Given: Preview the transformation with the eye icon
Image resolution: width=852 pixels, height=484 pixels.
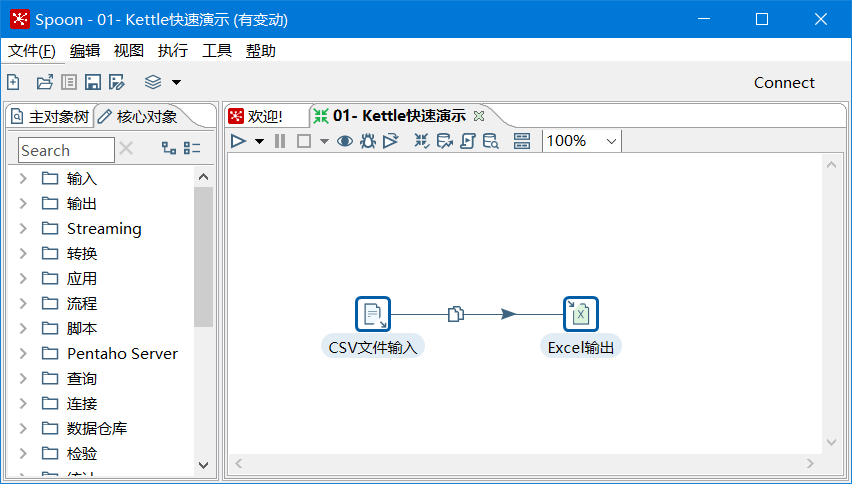Looking at the screenshot, I should [344, 141].
